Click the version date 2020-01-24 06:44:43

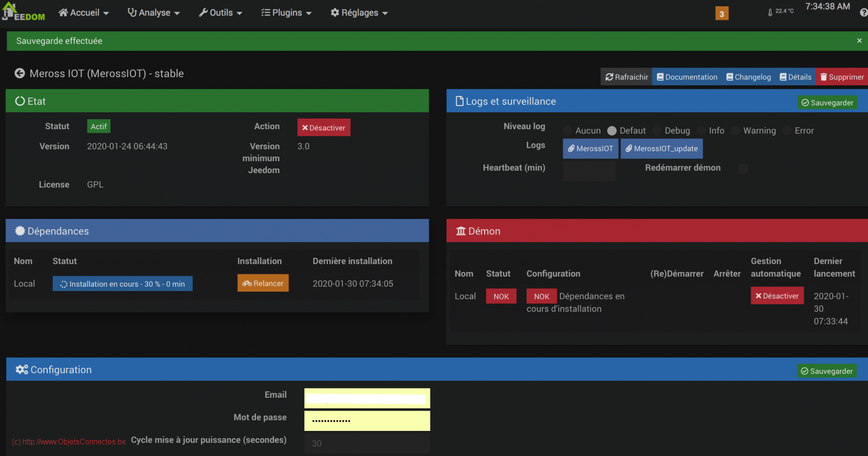point(127,147)
